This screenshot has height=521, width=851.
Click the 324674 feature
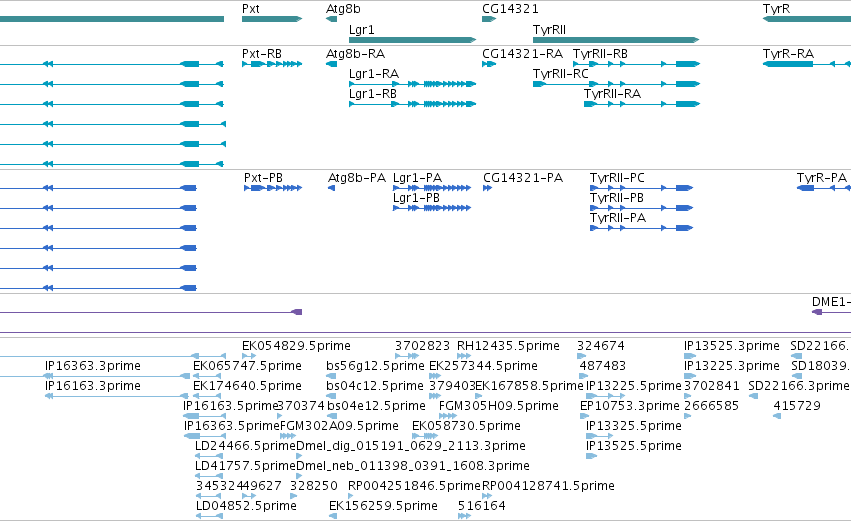582,356
